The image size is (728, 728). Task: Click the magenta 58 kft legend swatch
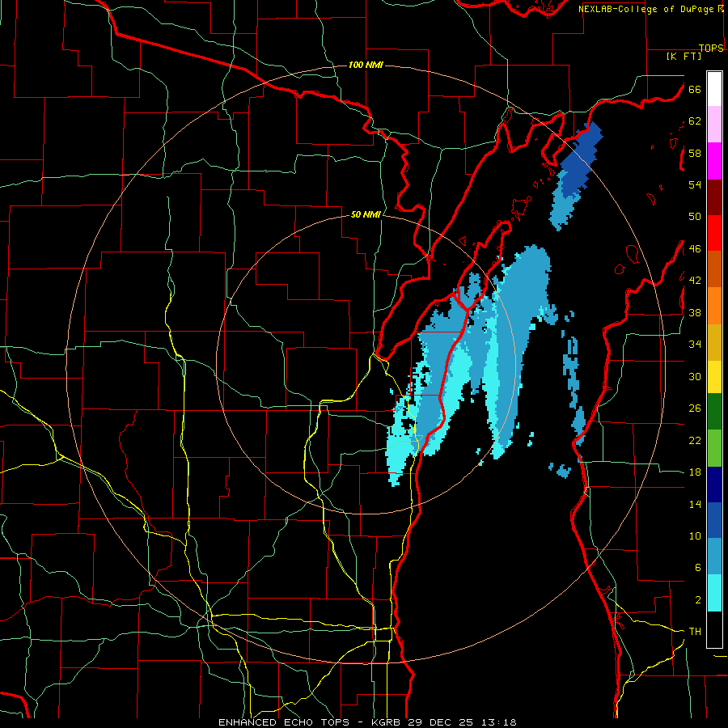coord(714,161)
